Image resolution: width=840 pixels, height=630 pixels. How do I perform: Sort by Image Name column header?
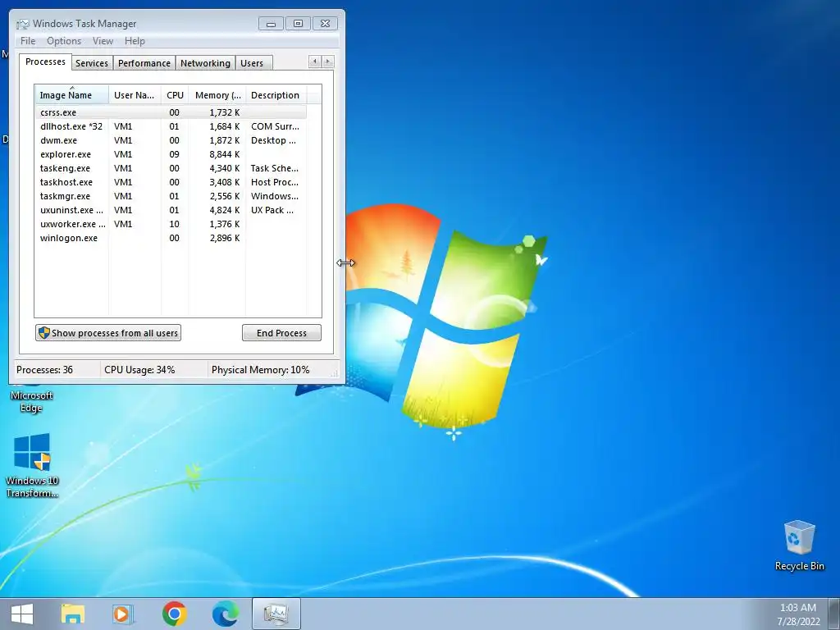coord(72,95)
